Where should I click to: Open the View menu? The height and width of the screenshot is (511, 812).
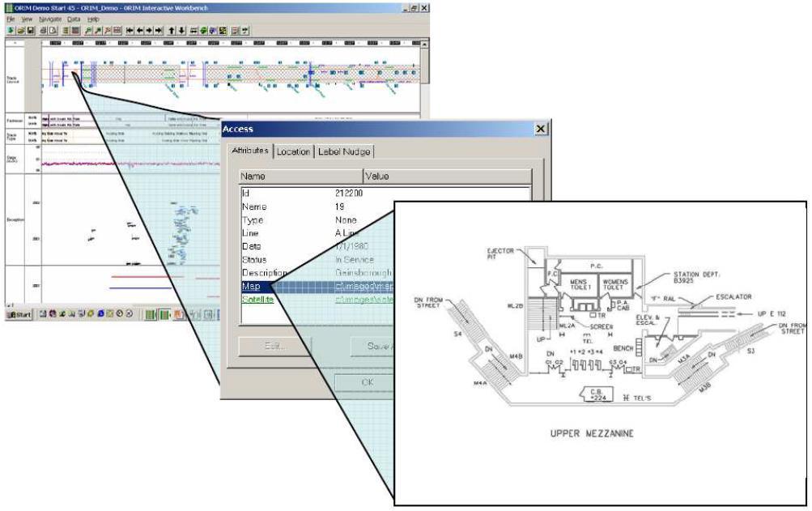27,19
